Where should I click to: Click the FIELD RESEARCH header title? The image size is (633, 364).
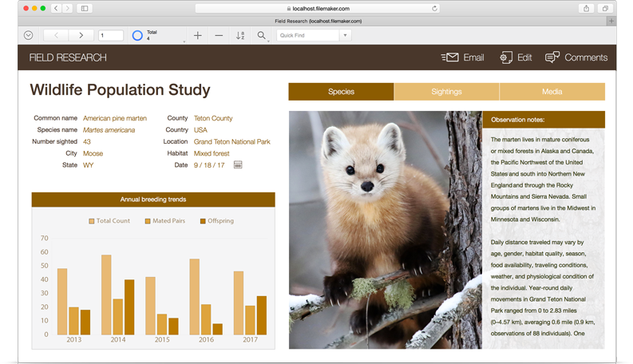point(68,57)
